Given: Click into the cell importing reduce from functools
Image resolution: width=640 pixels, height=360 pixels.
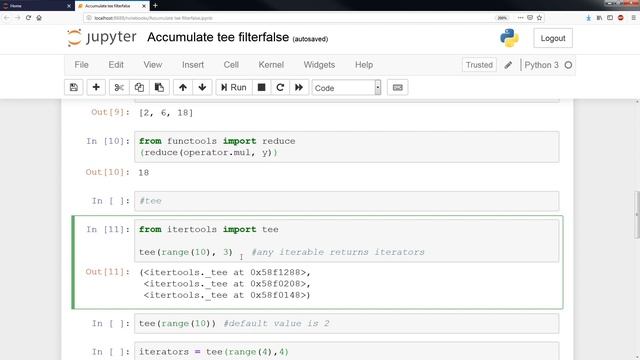Looking at the screenshot, I should click(x=347, y=147).
